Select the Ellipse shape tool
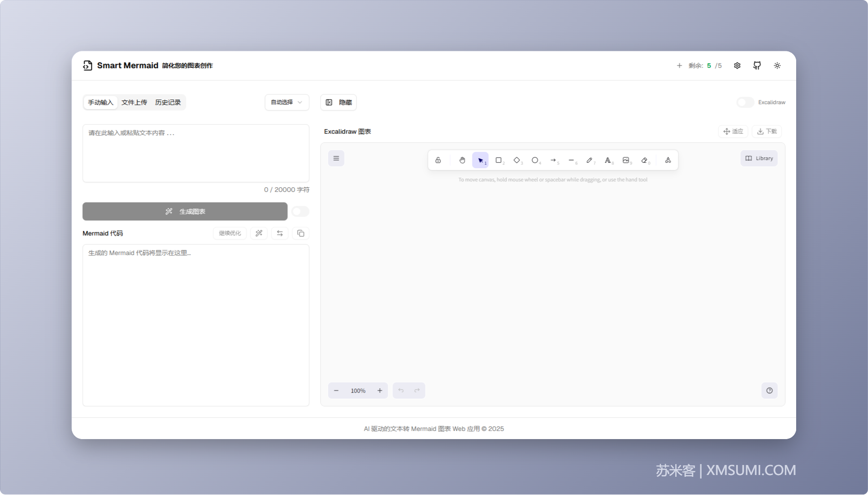 click(535, 160)
